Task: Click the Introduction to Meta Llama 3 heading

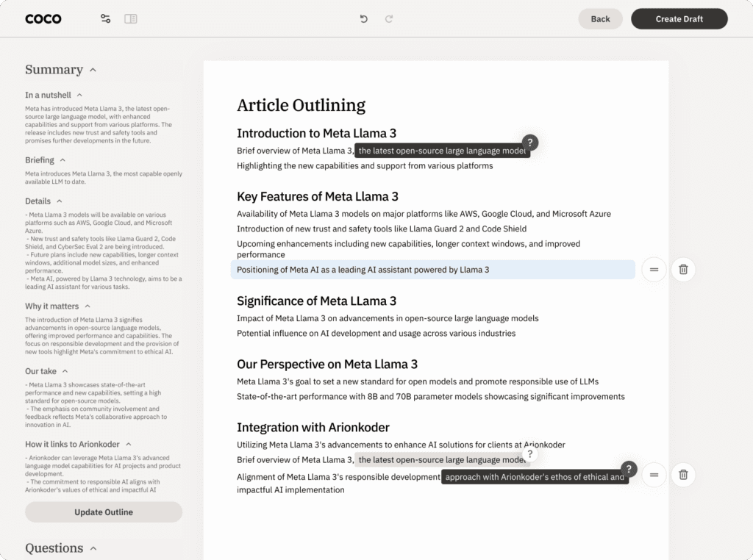Action: click(x=316, y=133)
